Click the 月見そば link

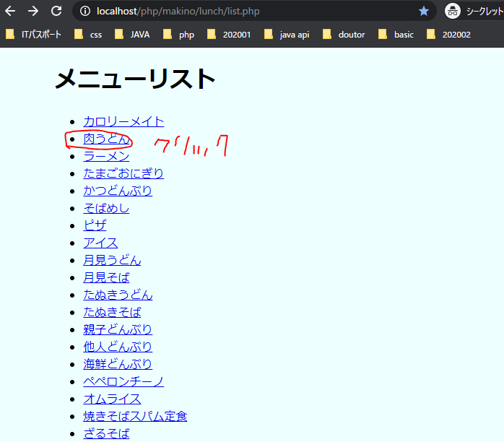(x=106, y=278)
